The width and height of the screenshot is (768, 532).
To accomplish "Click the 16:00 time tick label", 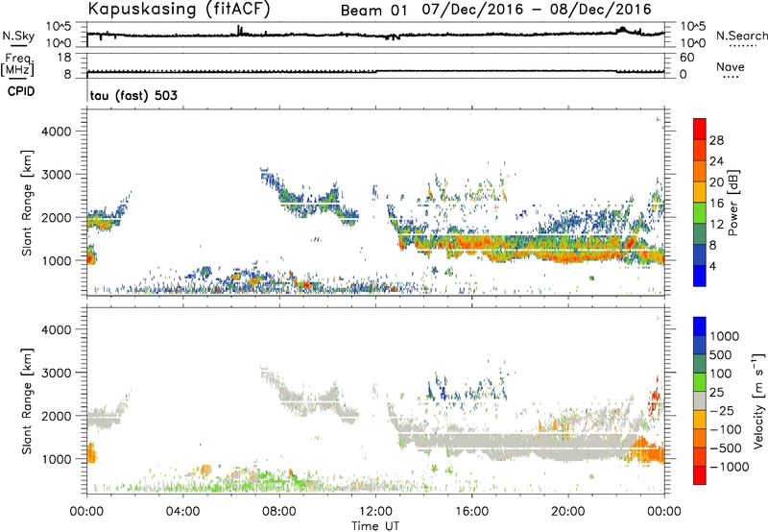I will (471, 512).
